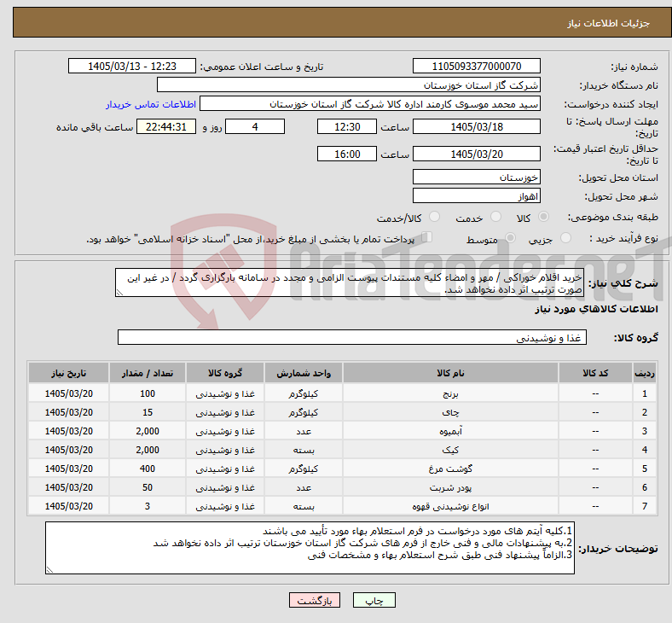Click the row number 7 cell

pyautogui.click(x=644, y=506)
